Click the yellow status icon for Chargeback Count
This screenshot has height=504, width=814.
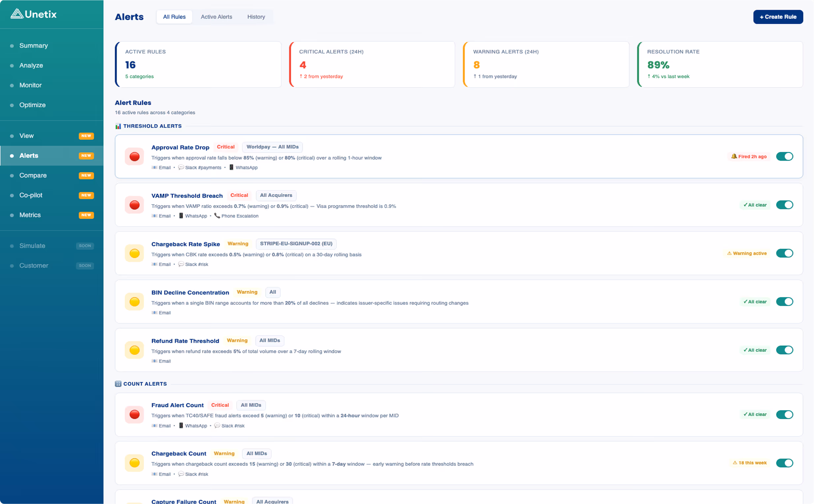[x=135, y=463]
